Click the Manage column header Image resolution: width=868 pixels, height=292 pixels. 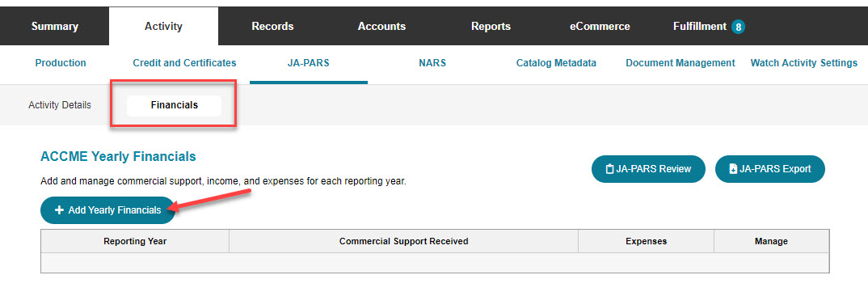771,241
